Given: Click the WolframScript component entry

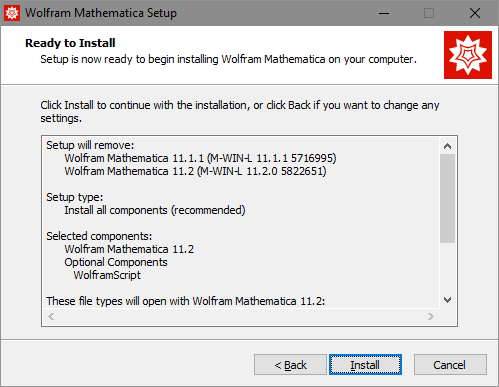Looking at the screenshot, I should 107,275.
